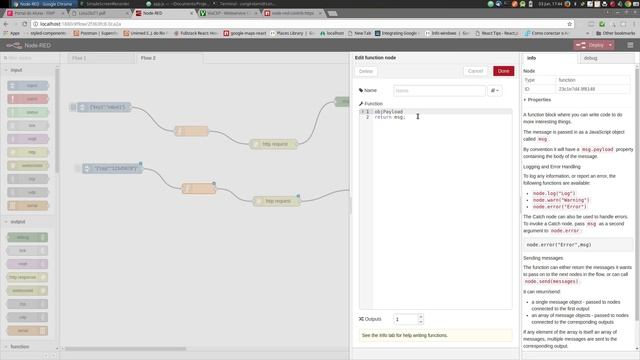
Task: Click the Done button
Action: coord(504,71)
